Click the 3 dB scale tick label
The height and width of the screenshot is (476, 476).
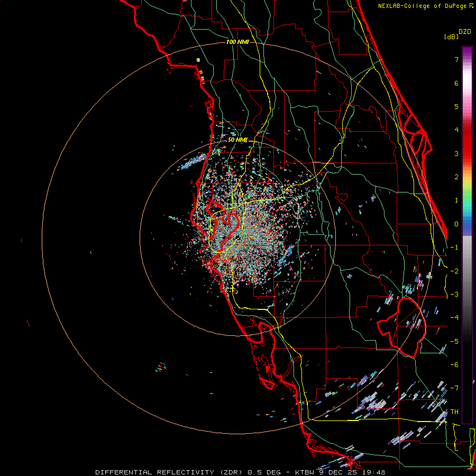pyautogui.click(x=456, y=153)
